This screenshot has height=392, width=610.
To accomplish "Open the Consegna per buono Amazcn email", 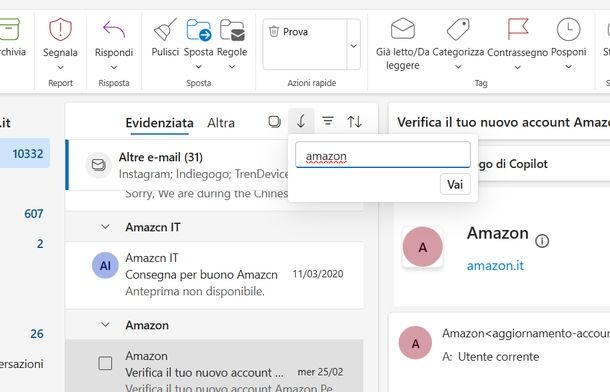I will 214,275.
